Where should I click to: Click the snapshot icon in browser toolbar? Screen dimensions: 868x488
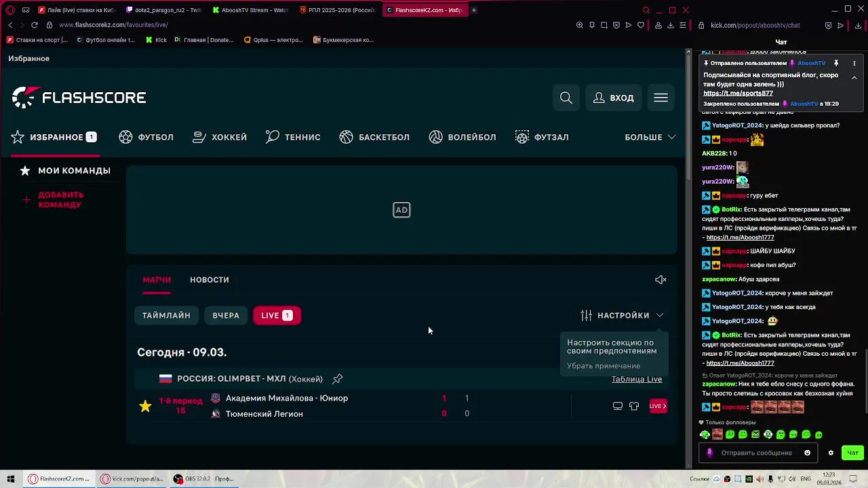coord(604,25)
